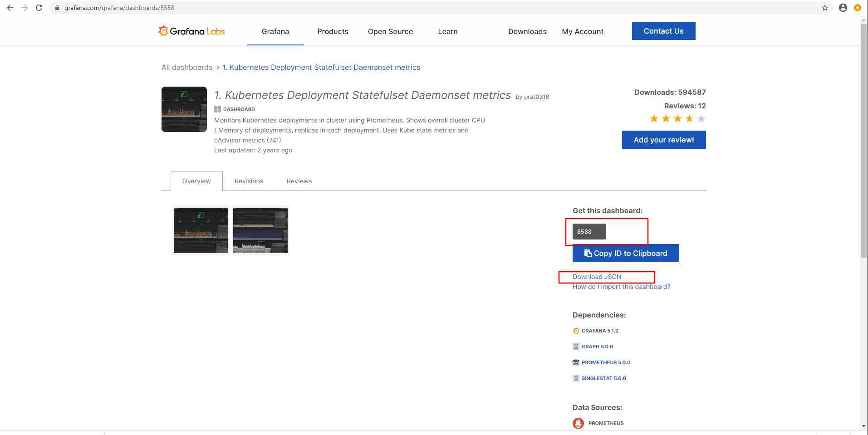Switch to the Revisions tab

click(249, 181)
